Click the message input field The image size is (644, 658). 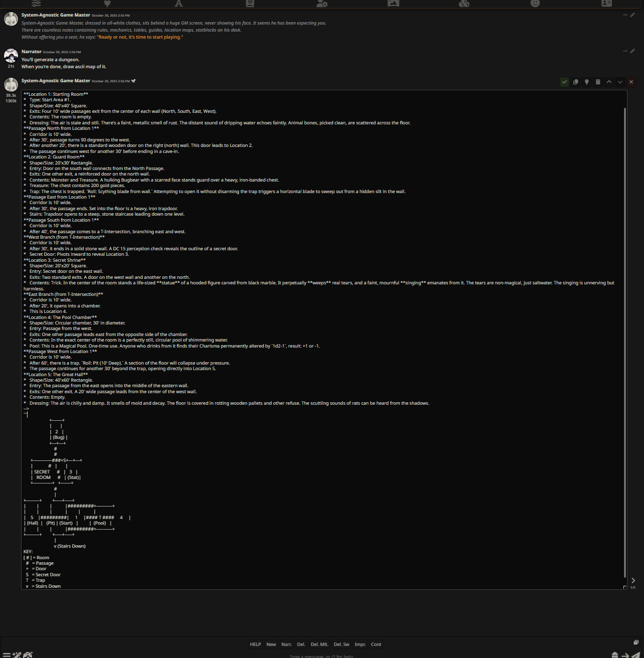321,655
